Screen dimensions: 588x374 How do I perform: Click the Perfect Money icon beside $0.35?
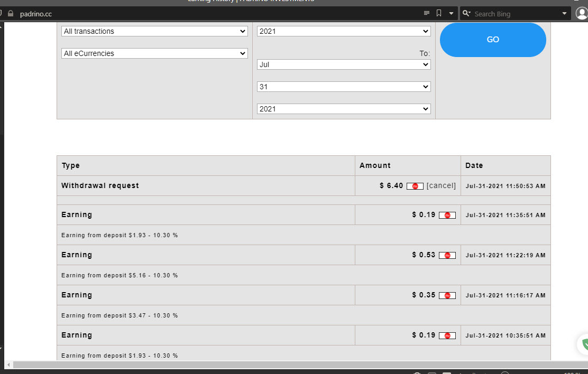(447, 295)
